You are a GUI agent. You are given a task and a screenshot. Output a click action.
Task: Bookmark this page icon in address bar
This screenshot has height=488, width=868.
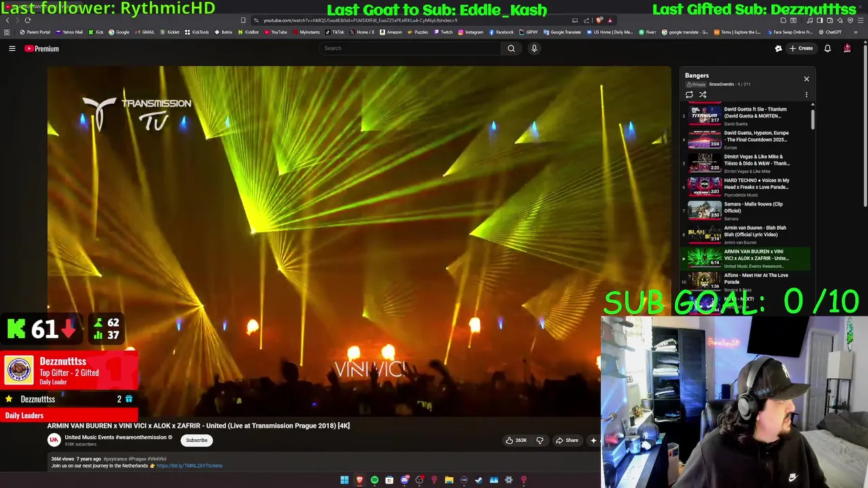(x=243, y=20)
